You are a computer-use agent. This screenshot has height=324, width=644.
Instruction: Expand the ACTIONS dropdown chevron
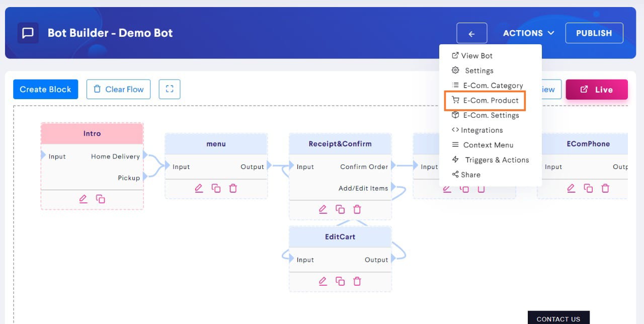coord(551,33)
